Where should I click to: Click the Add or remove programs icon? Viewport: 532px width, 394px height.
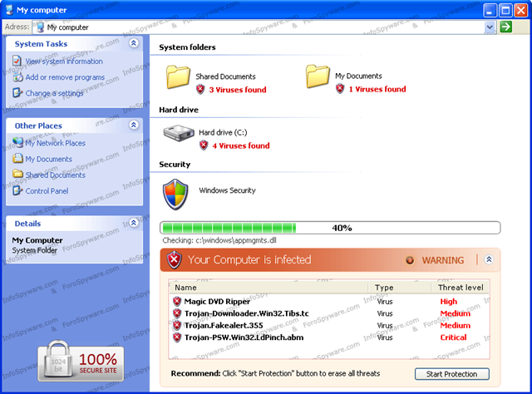[x=17, y=77]
